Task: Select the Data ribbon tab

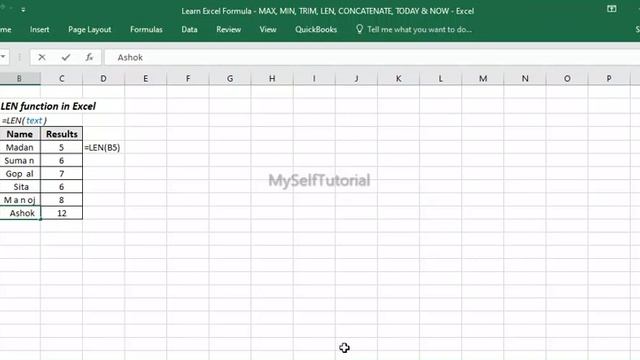Action: click(x=189, y=29)
